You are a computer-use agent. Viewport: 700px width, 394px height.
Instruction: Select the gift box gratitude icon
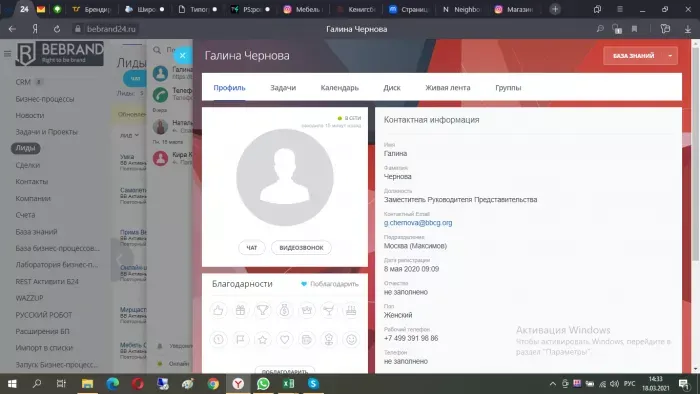(240, 310)
